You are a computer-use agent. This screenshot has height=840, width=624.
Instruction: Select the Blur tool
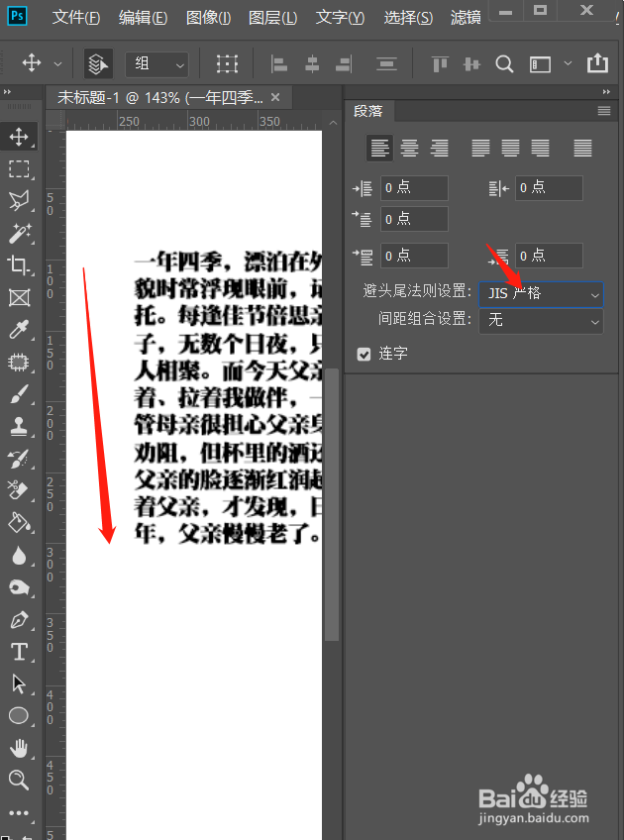(x=19, y=556)
